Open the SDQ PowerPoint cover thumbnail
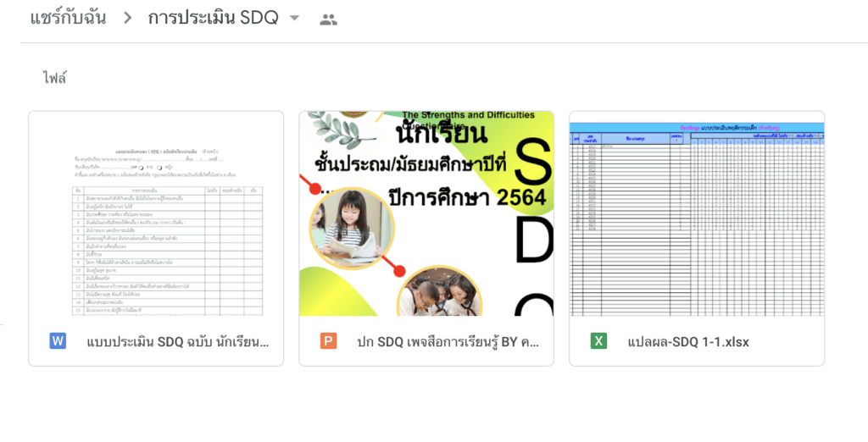The image size is (868, 442). click(x=426, y=213)
